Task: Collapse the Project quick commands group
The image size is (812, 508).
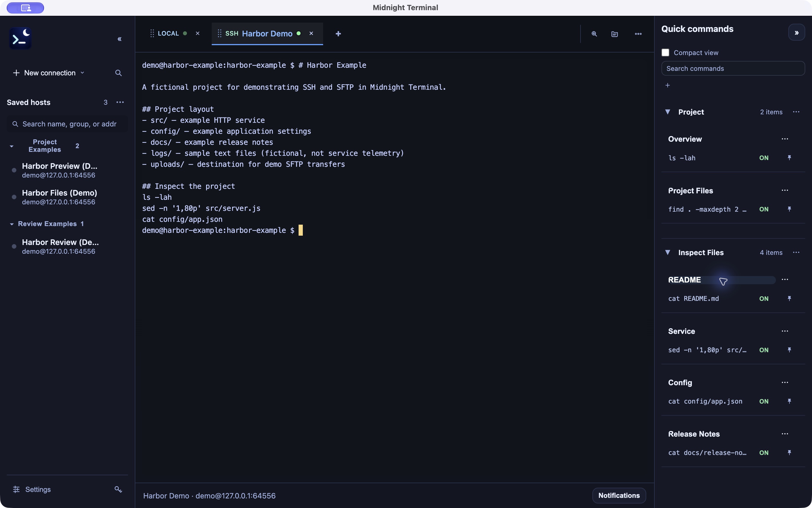Action: pyautogui.click(x=668, y=112)
